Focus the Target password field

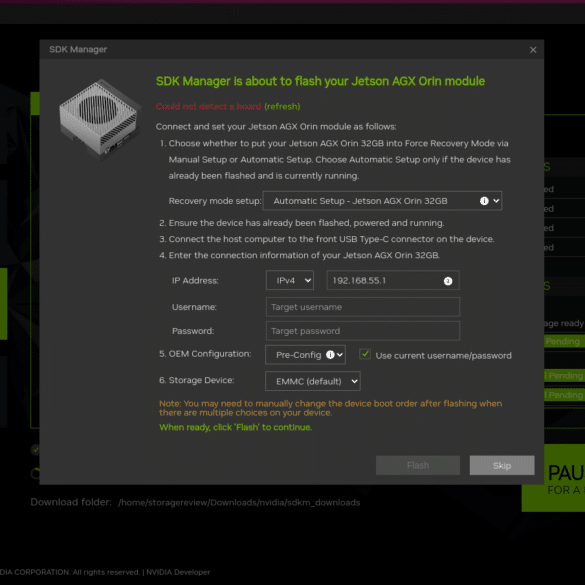[363, 331]
